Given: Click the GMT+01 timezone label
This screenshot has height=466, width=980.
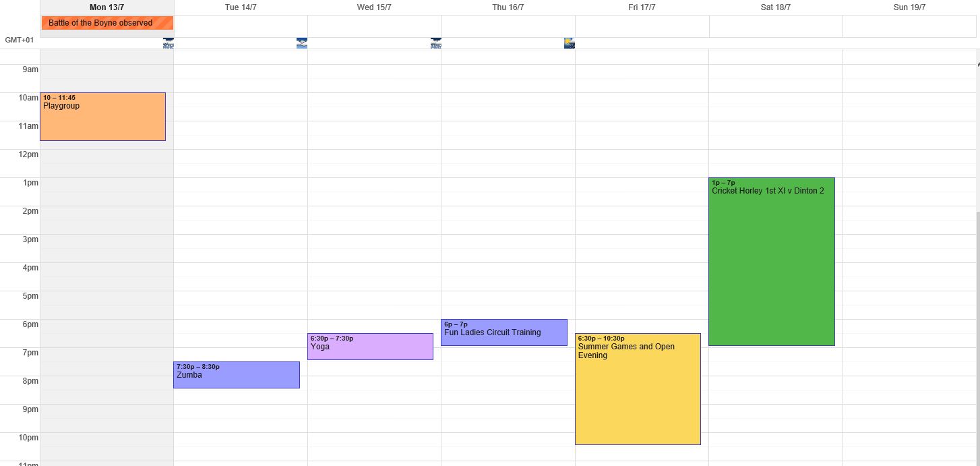Looking at the screenshot, I should click(20, 40).
